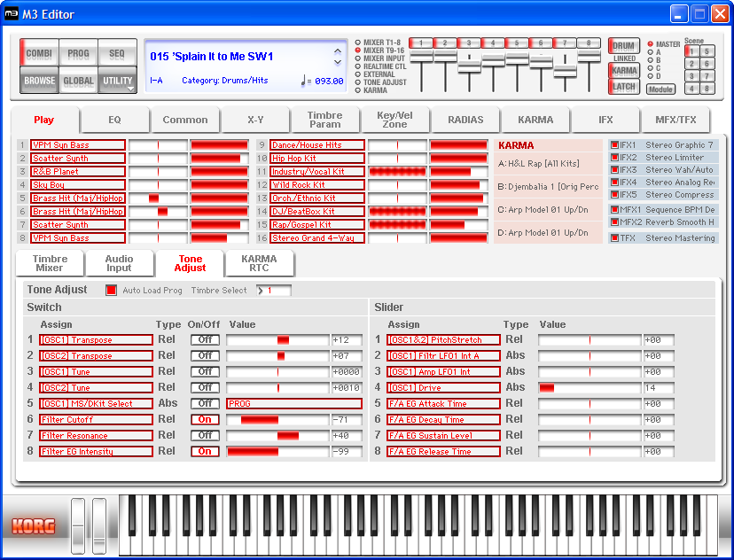Viewport: 734px width, 560px height.
Task: Click mixer channel 1 button
Action: 421,43
